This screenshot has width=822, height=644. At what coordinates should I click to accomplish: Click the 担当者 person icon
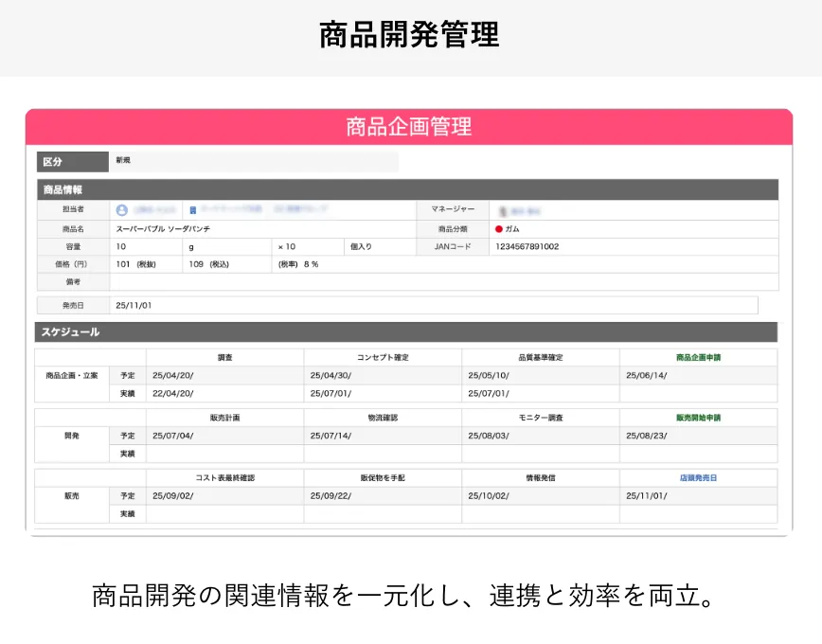coord(120,208)
